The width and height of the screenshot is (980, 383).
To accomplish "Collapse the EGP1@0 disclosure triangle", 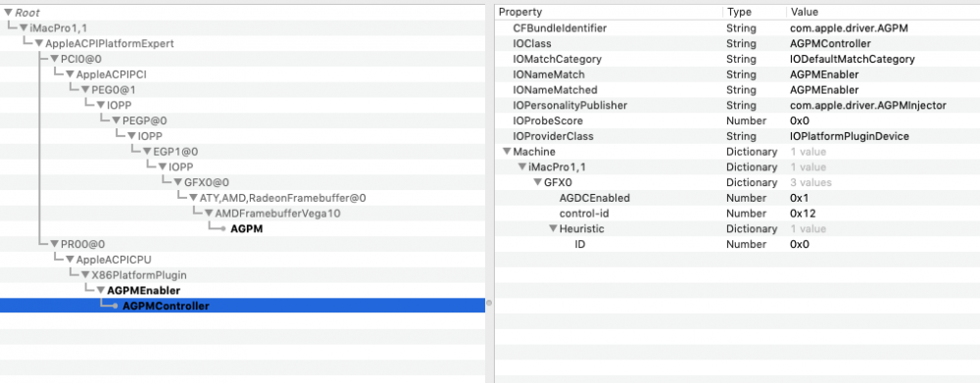I will tap(147, 152).
